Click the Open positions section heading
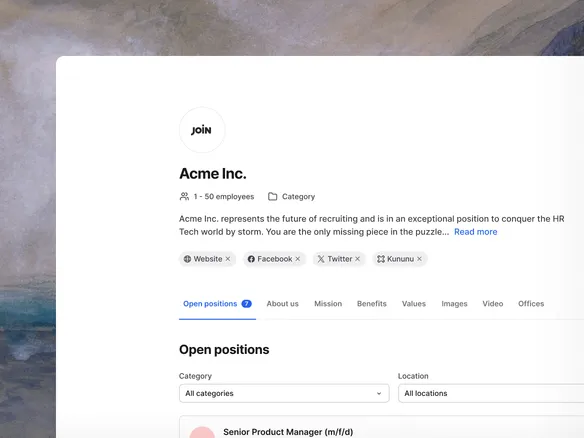The image size is (584, 438). pyautogui.click(x=224, y=350)
